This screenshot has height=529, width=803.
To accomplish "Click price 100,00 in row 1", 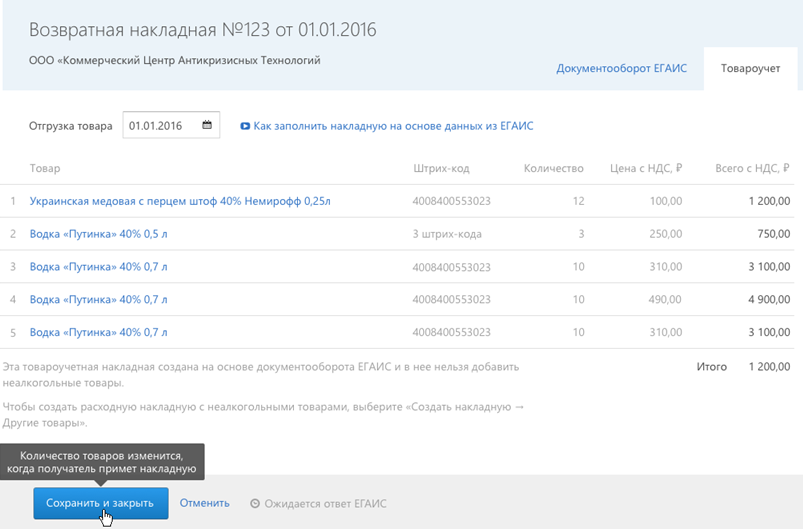I will point(666,201).
